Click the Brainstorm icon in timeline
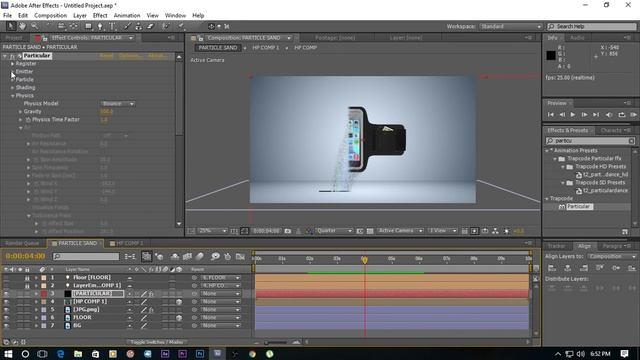This screenshot has width=640, height=360. click(215, 256)
